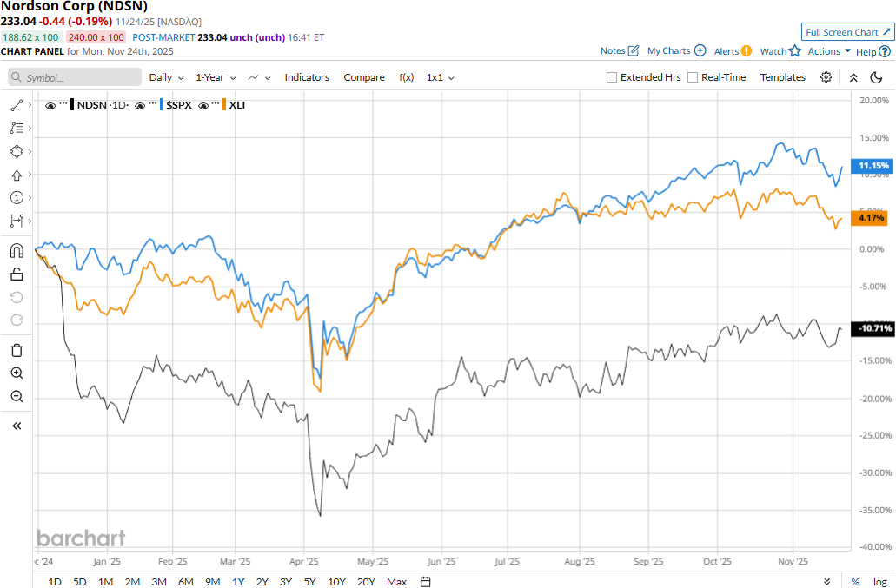
Task: Open the f(x) expressions menu
Action: pyautogui.click(x=407, y=77)
